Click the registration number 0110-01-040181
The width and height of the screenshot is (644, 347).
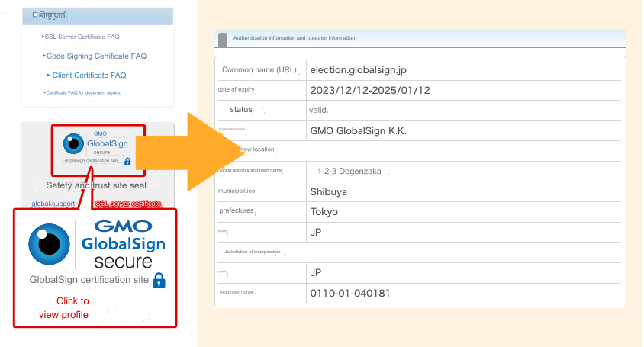(x=350, y=293)
